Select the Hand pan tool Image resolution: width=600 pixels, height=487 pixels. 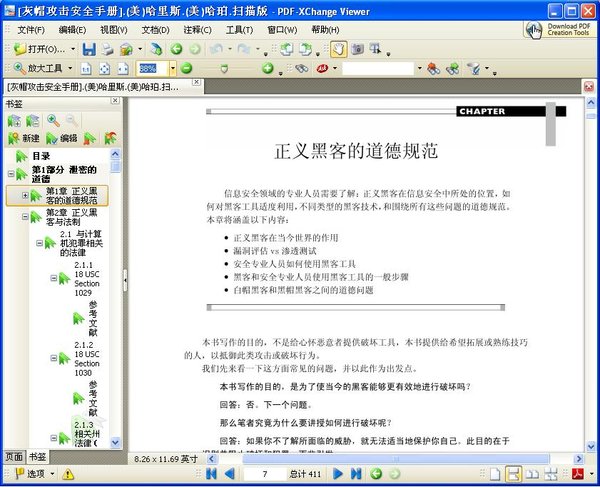(x=337, y=49)
